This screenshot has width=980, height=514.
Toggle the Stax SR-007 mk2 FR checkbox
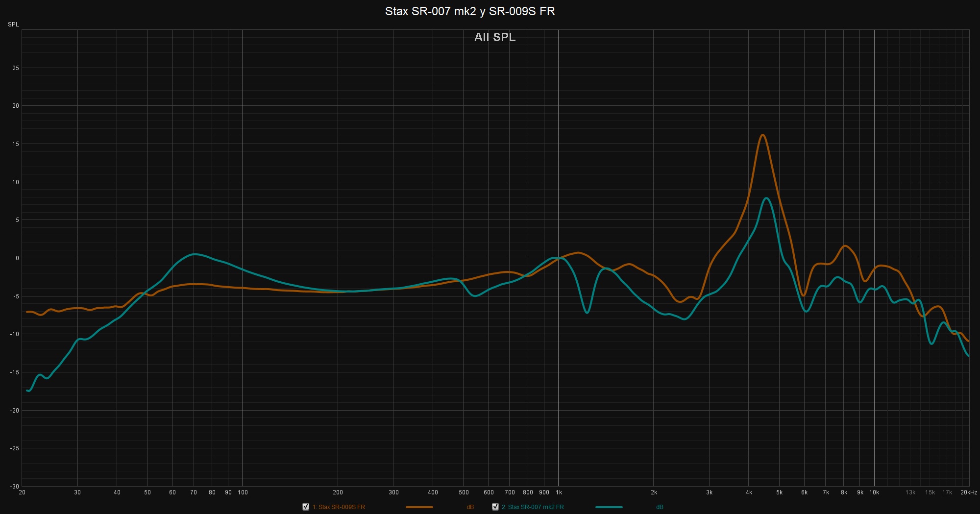[x=495, y=507]
